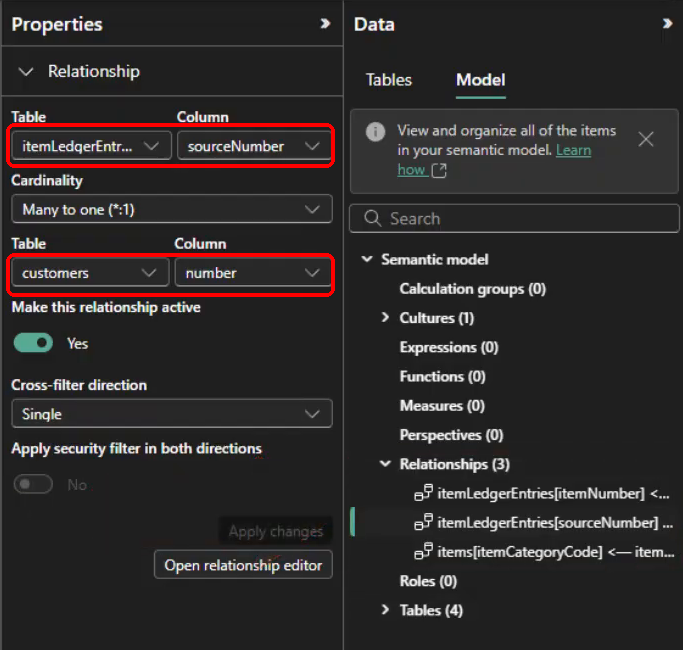Click the Semantic model label
683x650 pixels.
(435, 260)
